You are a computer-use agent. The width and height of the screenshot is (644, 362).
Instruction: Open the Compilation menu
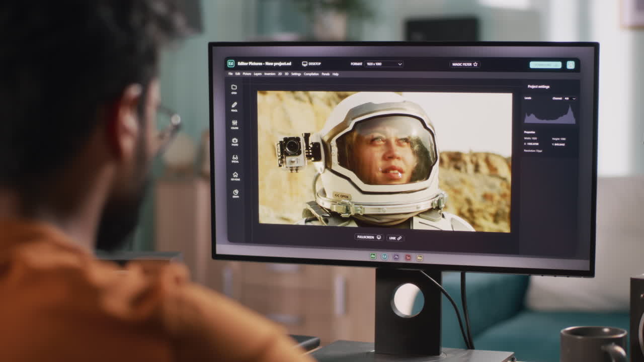point(310,74)
